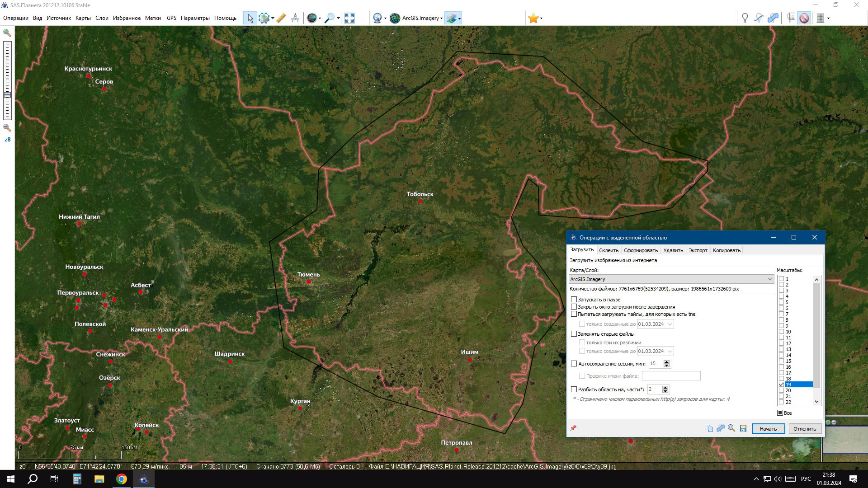Open the selection tool dropdown arrow

pos(273,19)
